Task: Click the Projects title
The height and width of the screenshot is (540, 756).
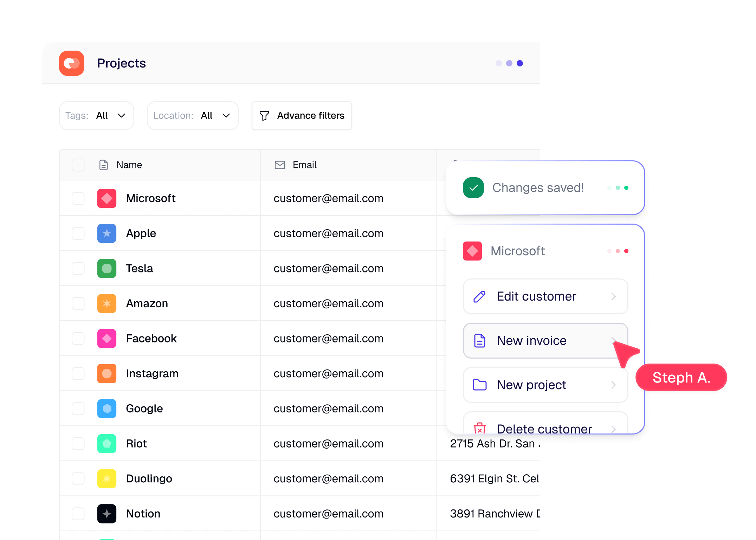Action: pyautogui.click(x=122, y=63)
